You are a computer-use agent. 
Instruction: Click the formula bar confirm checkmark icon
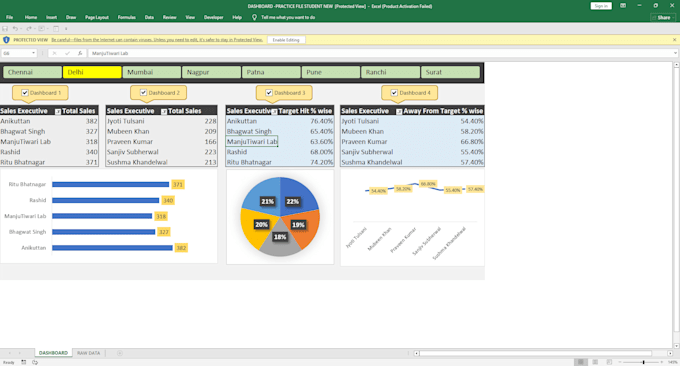tap(67, 53)
